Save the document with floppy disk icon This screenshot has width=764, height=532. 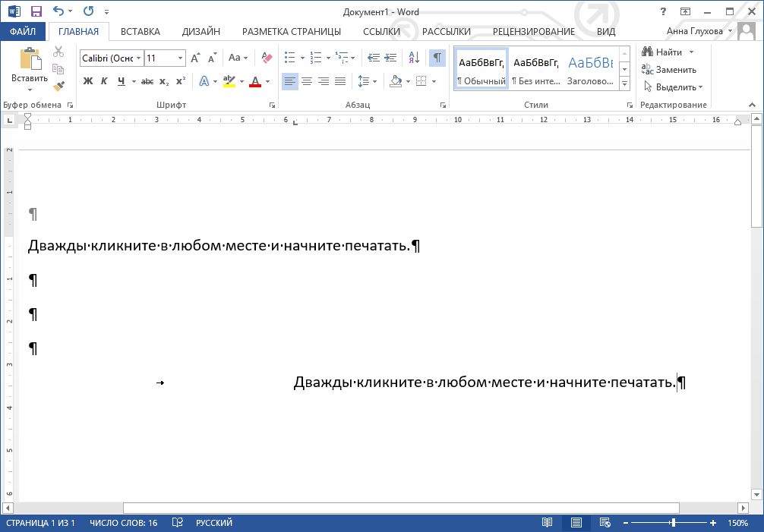pos(36,11)
